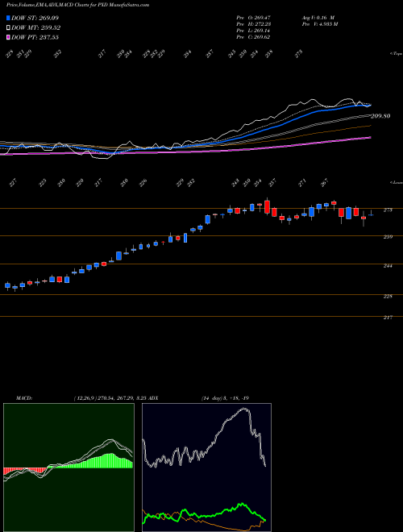Select the 'DOW MT: 259.52' legend label
The width and height of the screenshot is (403, 532).
point(35,27)
